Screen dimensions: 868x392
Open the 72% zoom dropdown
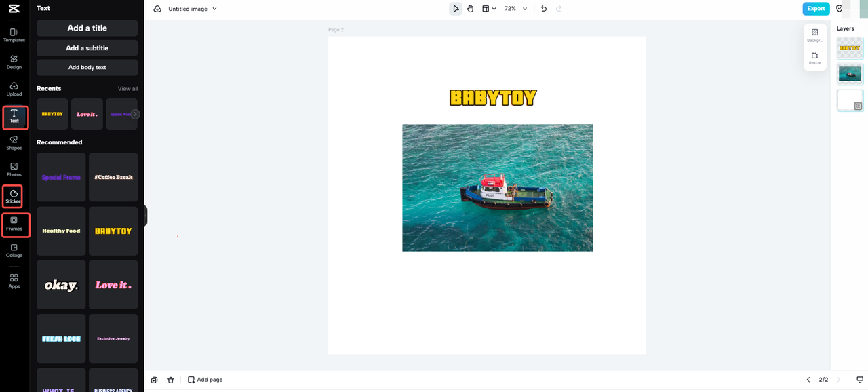click(515, 9)
